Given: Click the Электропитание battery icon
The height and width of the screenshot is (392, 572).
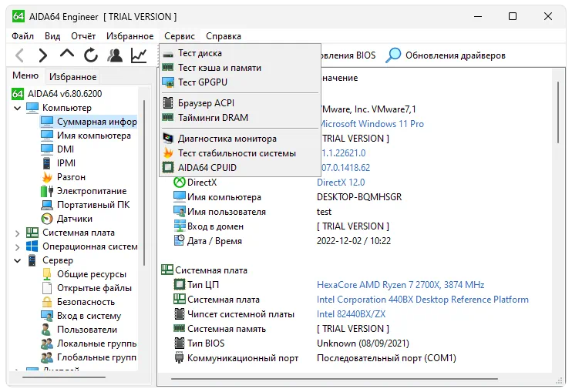Looking at the screenshot, I should (47, 191).
